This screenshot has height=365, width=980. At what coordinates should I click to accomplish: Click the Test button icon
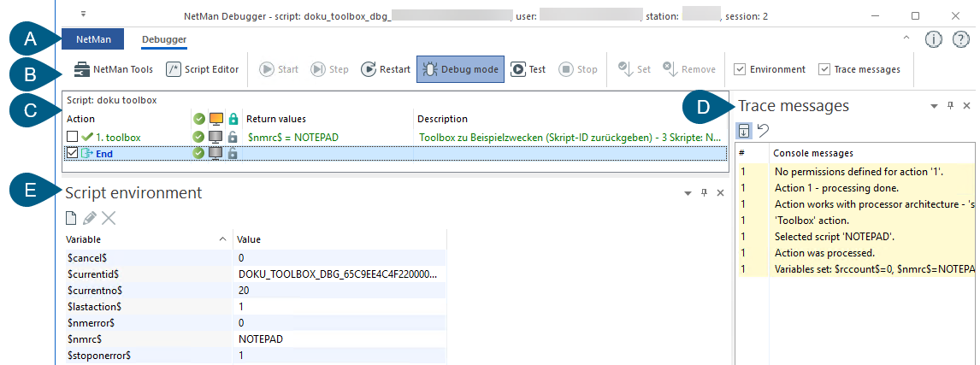518,69
